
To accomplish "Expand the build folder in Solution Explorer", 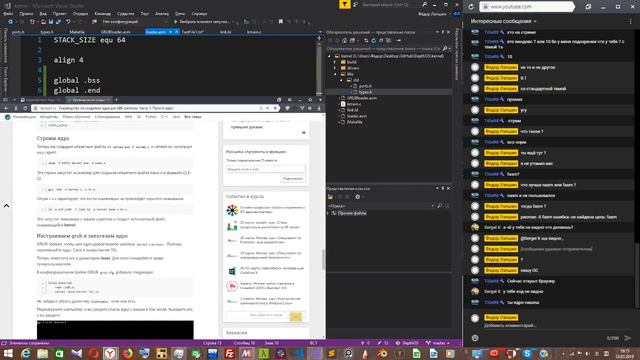I will click(x=336, y=62).
